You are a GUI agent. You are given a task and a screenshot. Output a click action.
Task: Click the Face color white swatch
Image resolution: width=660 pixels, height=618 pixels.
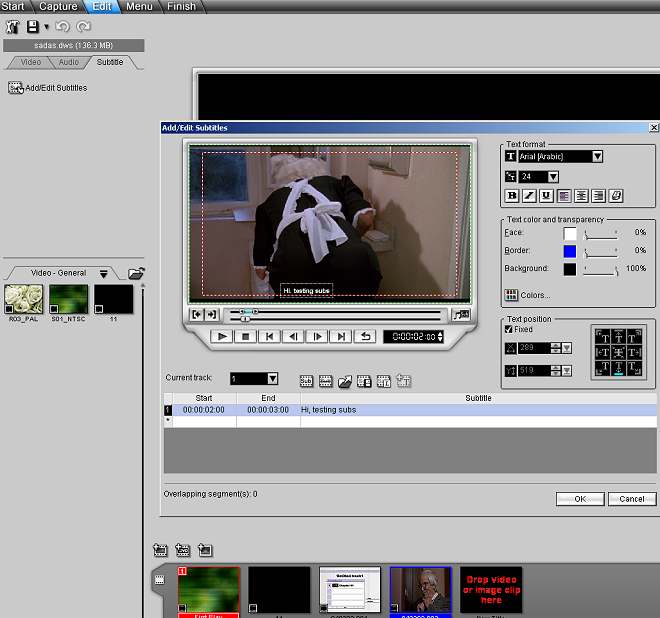pyautogui.click(x=570, y=234)
